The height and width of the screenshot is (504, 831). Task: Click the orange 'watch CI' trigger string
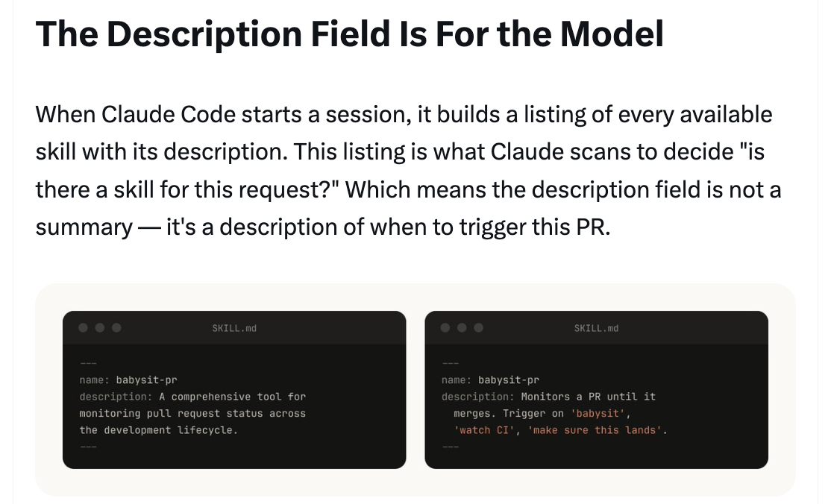tap(484, 430)
